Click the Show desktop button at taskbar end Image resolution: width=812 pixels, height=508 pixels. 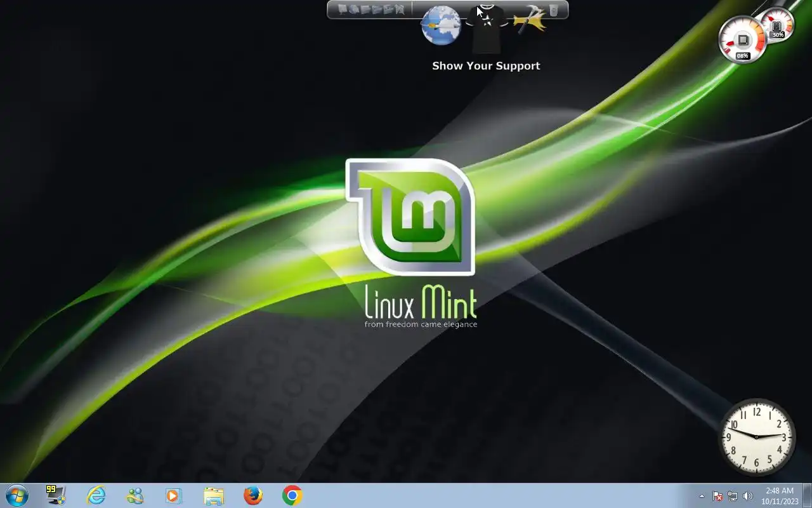[807, 495]
